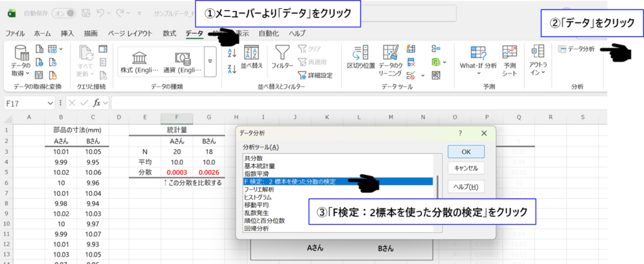Switch to the 数式 ribbon tab
The height and width of the screenshot is (264, 644).
click(x=169, y=33)
